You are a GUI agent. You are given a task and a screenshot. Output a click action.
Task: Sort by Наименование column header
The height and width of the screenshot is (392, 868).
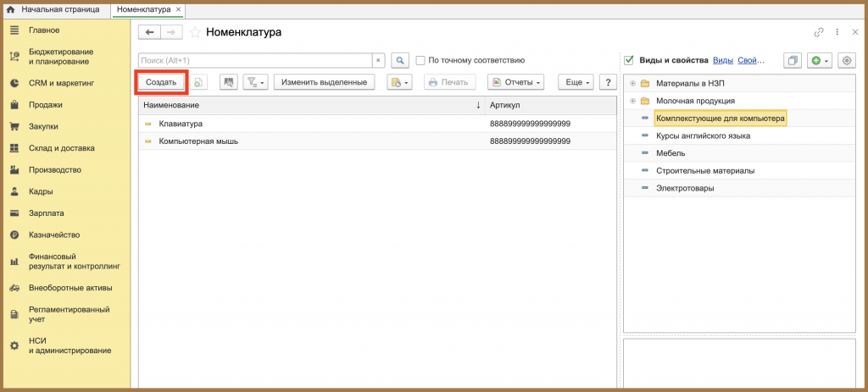[312, 105]
